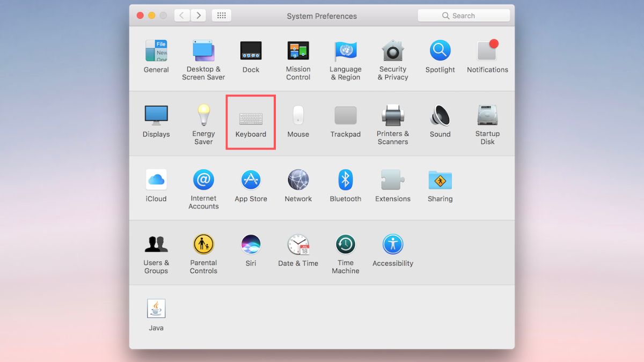Open Notifications preferences
This screenshot has width=644, height=362.
[x=487, y=56]
